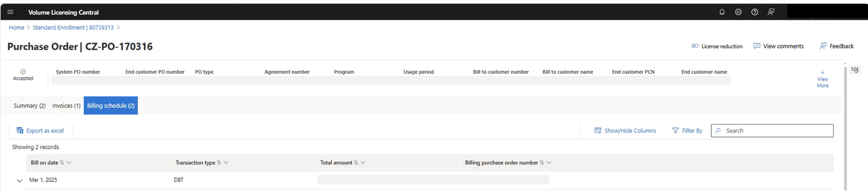
Task: Sort the Total amount column
Action: coord(356,162)
